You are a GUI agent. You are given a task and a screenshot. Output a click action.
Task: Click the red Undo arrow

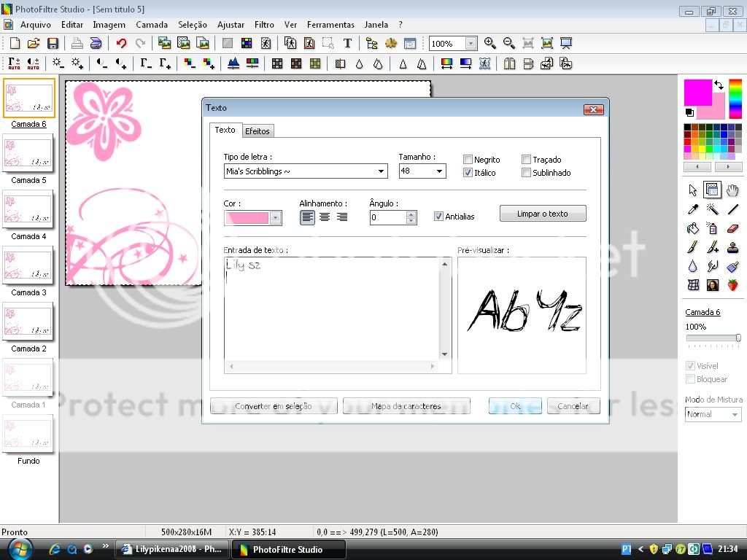[x=121, y=44]
